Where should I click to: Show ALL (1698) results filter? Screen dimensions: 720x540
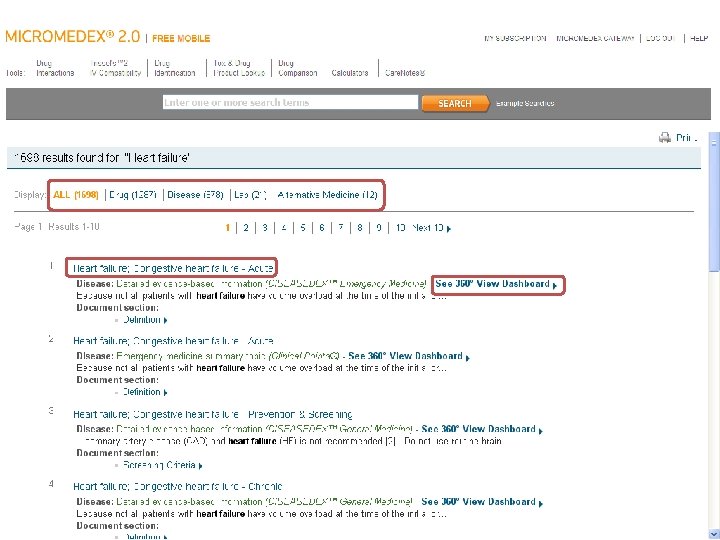[x=76, y=195]
